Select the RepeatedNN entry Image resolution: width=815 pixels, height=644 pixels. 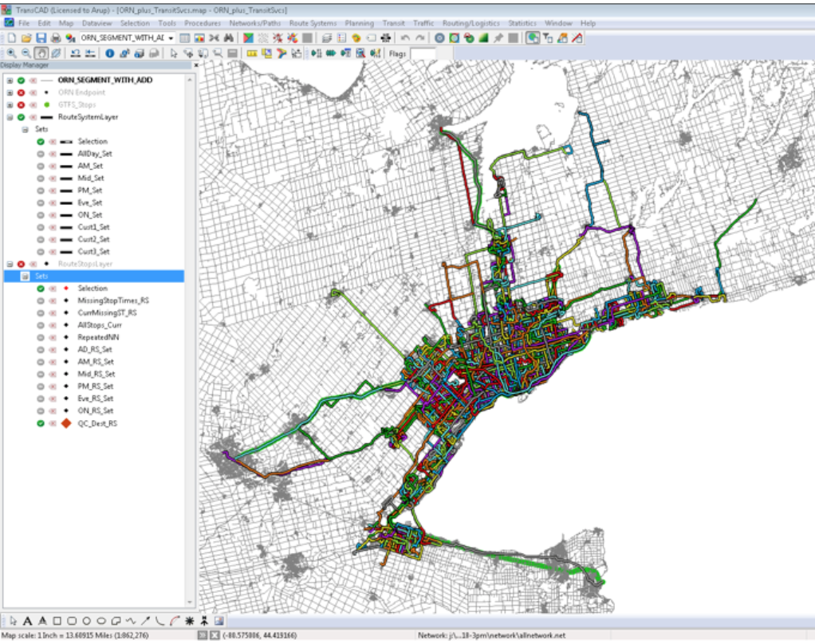98,338
